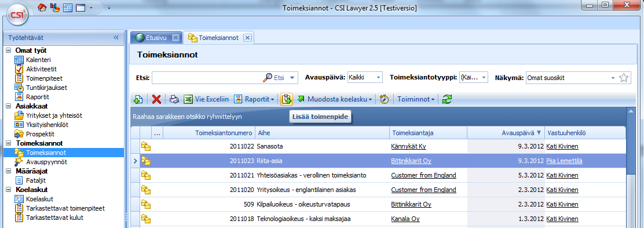Open the home icon in quick access toolbar
The image size is (644, 228).
pyautogui.click(x=42, y=8)
